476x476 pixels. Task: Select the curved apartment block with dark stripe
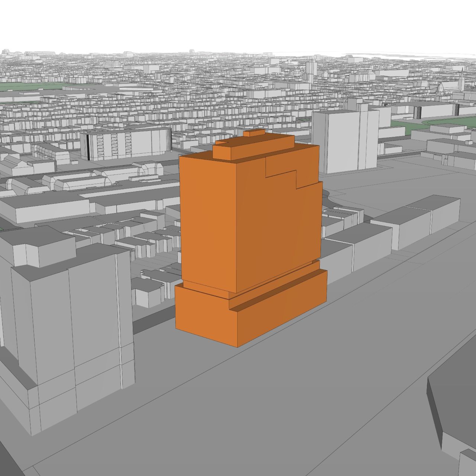(x=126, y=143)
